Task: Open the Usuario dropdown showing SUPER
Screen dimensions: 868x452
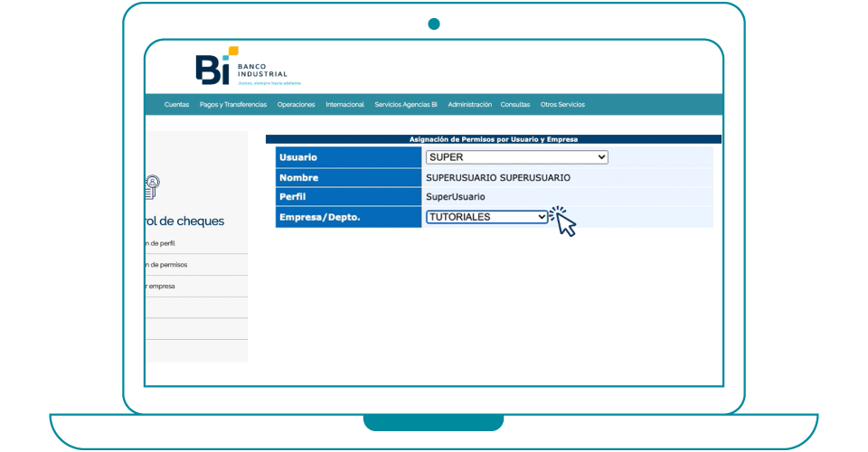Action: coord(516,157)
